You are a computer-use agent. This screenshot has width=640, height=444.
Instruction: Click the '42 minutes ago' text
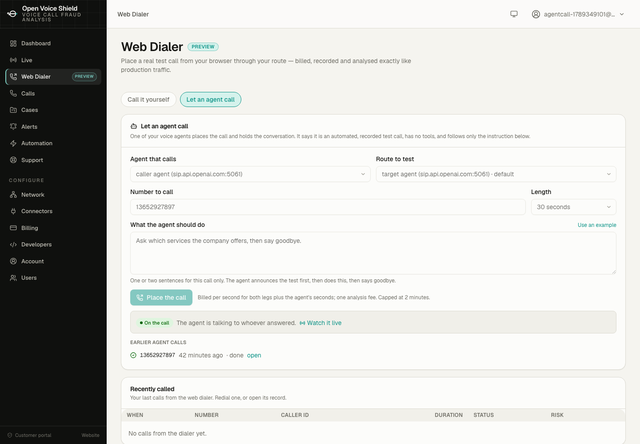201,355
